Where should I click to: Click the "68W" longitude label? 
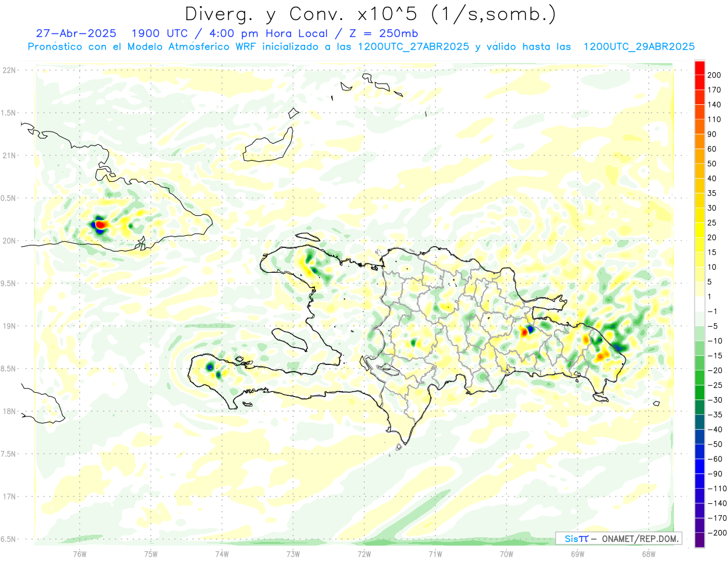pos(649,553)
